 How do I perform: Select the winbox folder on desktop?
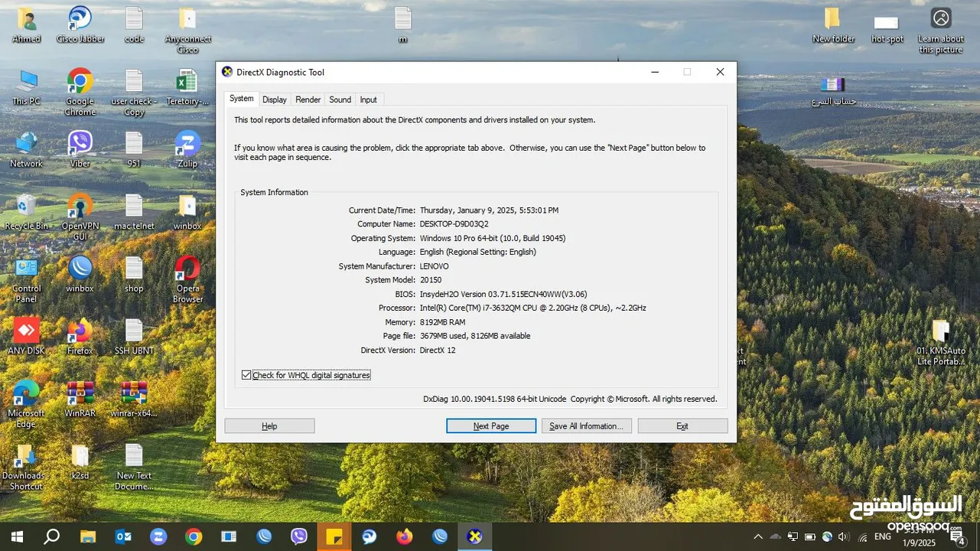(x=187, y=211)
